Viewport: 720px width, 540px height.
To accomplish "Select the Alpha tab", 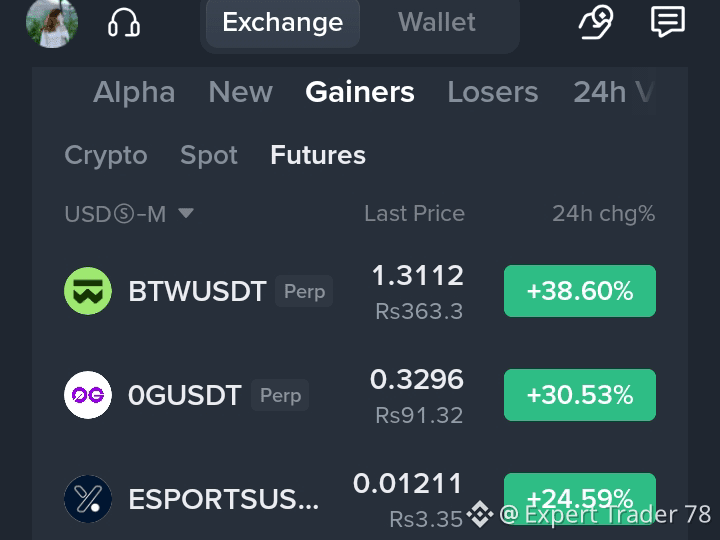I will (134, 92).
